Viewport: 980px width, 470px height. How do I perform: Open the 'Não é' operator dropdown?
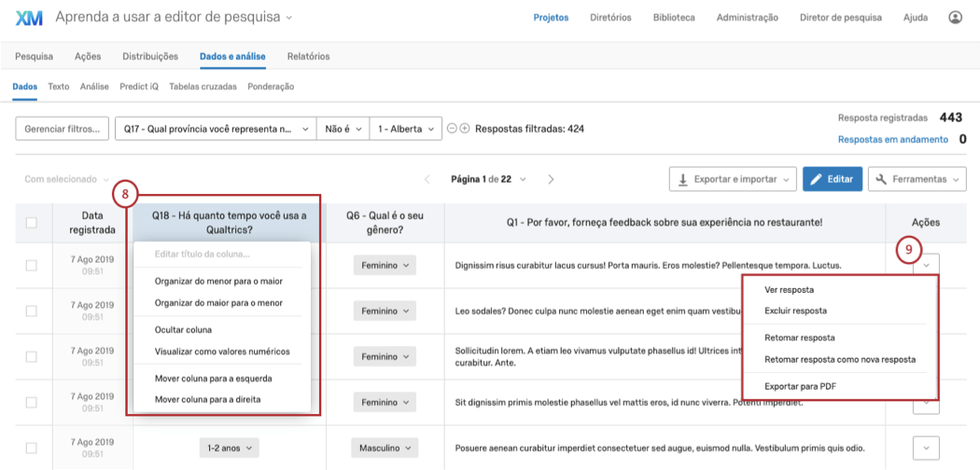point(343,129)
